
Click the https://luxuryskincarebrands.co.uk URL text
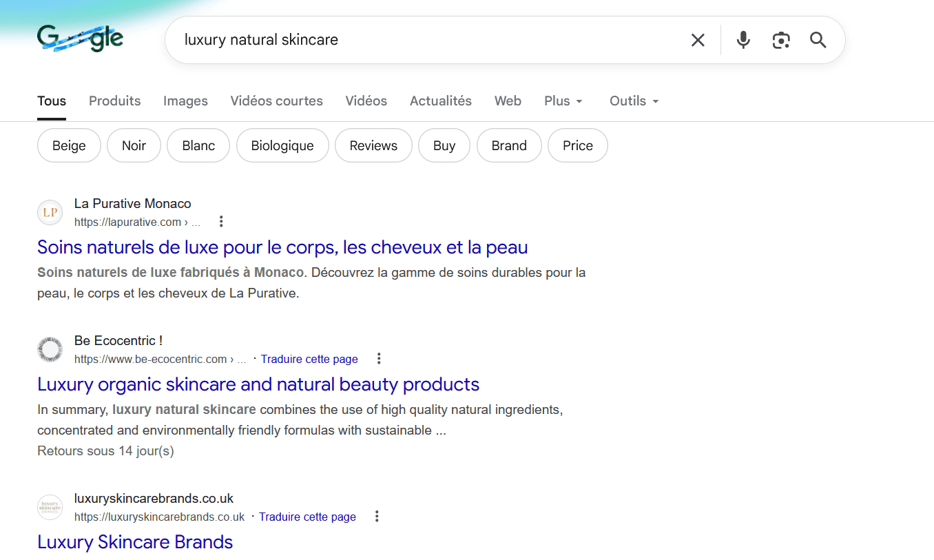click(160, 517)
